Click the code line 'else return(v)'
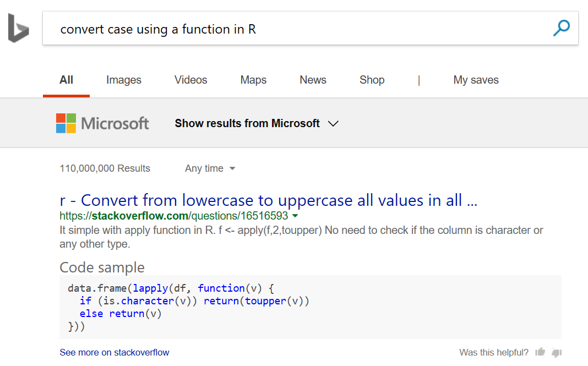The height and width of the screenshot is (366, 588). click(x=121, y=314)
